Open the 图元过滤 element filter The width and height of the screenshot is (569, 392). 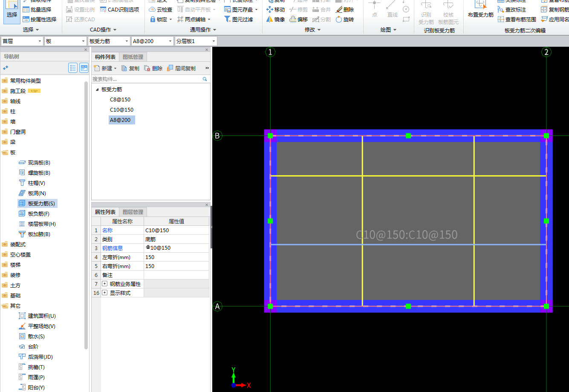click(239, 19)
